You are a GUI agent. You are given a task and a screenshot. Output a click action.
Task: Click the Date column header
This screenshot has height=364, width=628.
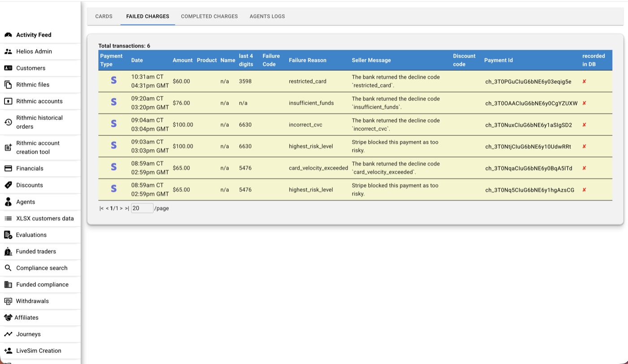(137, 60)
